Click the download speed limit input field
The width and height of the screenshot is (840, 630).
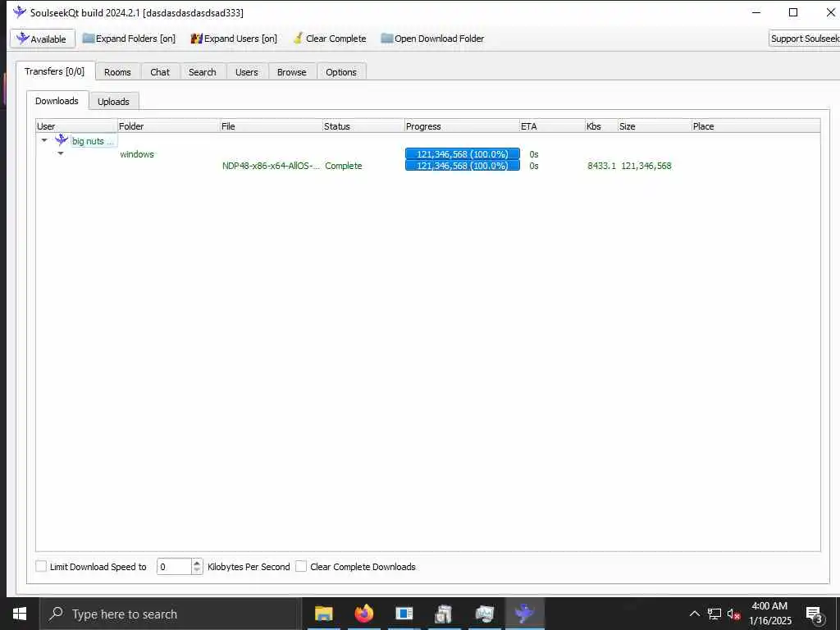(x=174, y=566)
